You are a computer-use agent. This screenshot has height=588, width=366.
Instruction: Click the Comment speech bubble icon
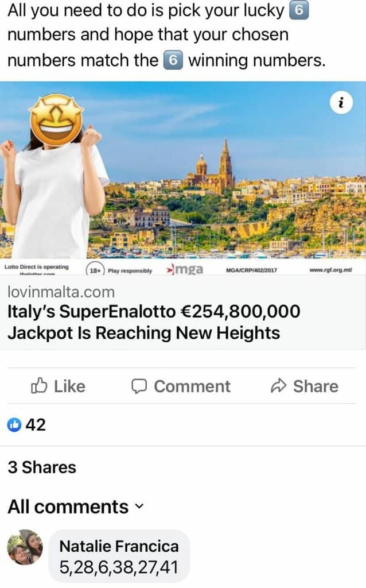(x=139, y=386)
